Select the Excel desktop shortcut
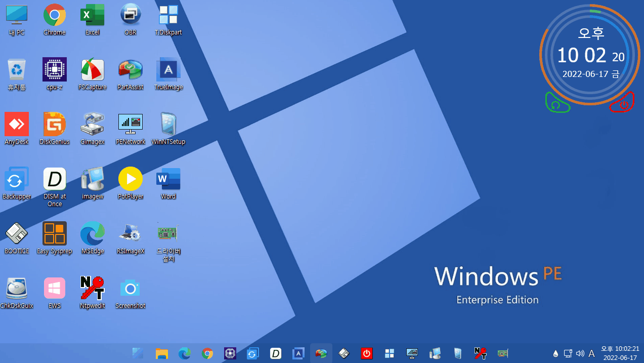The image size is (644, 363). tap(93, 19)
